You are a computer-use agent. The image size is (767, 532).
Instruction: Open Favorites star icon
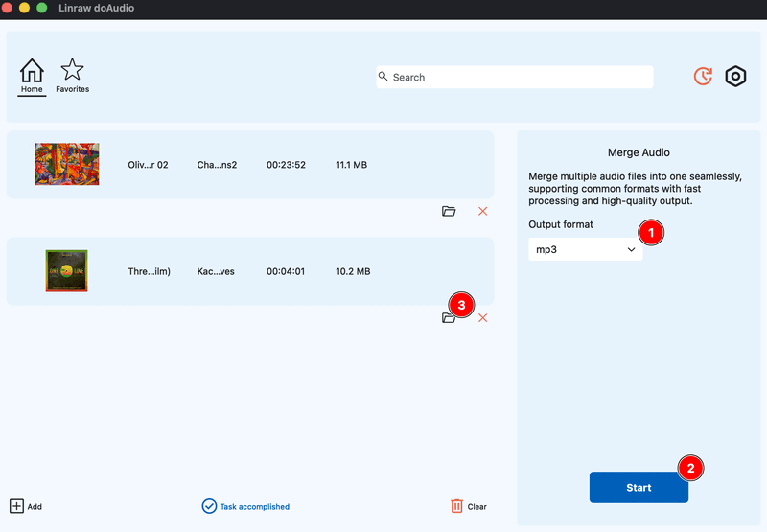tap(72, 70)
